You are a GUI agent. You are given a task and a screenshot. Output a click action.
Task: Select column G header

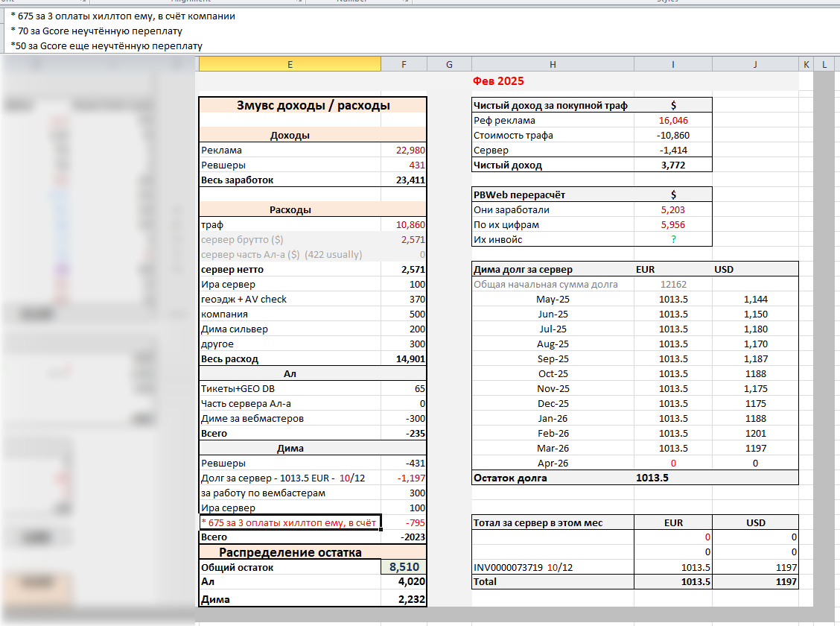tap(449, 65)
